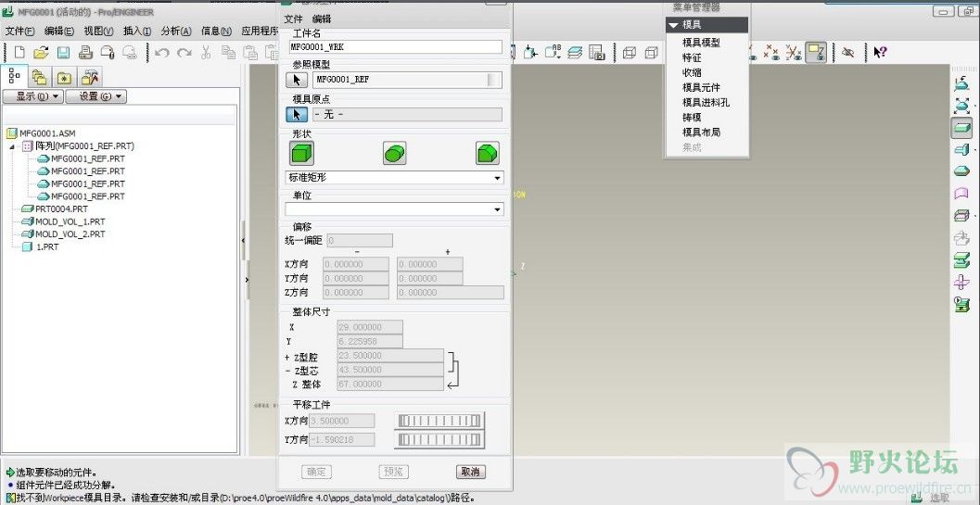Toggle coordinate system display icon
Viewport: 980px width, 505px height.
(x=794, y=53)
